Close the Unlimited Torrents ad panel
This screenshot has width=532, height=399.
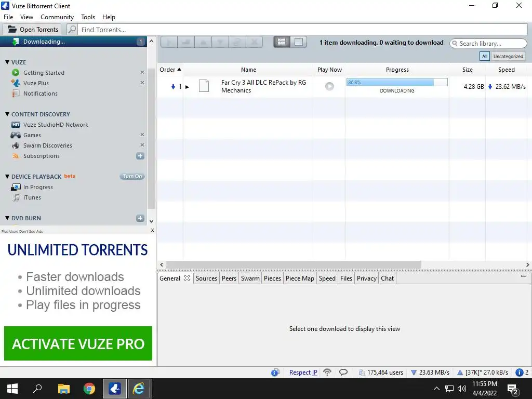coord(152,230)
